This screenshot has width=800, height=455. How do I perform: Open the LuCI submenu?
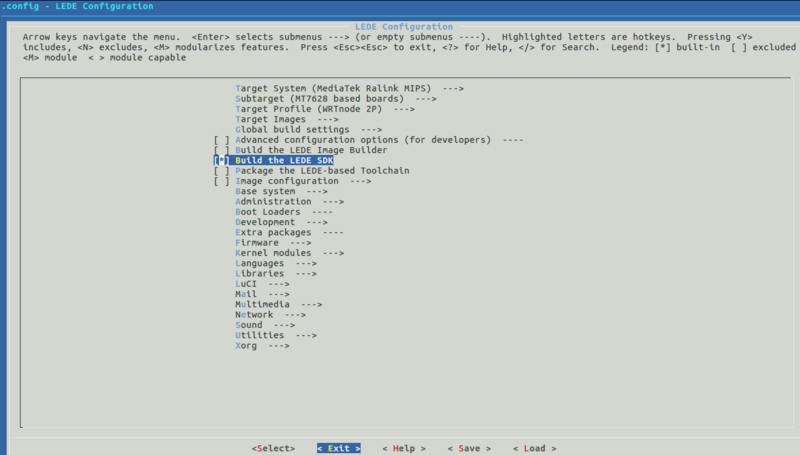[x=262, y=284]
